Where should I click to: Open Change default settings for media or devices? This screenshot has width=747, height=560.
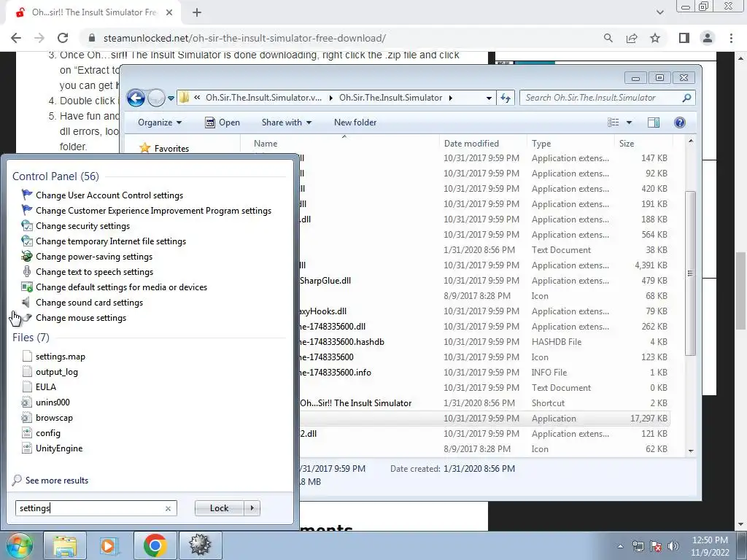[121, 287]
